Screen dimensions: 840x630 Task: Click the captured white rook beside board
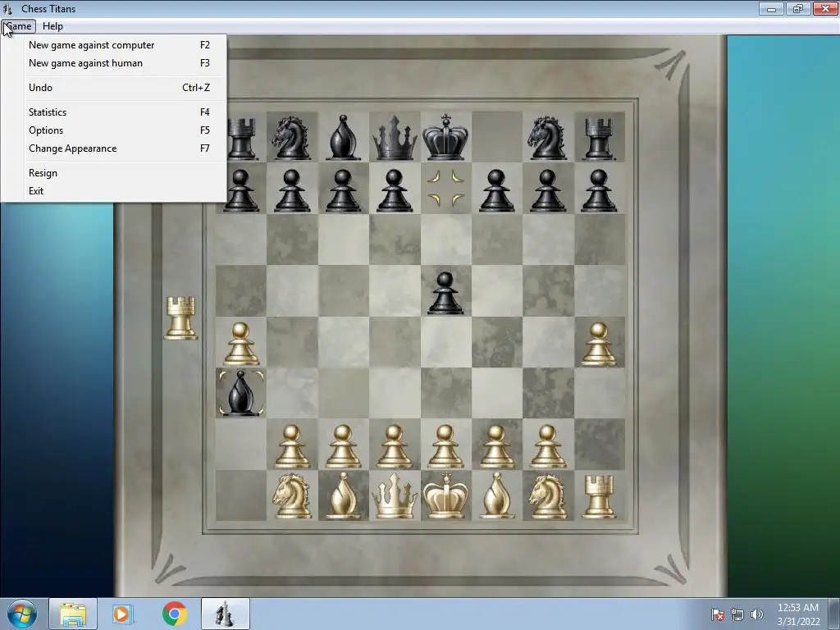pos(180,317)
